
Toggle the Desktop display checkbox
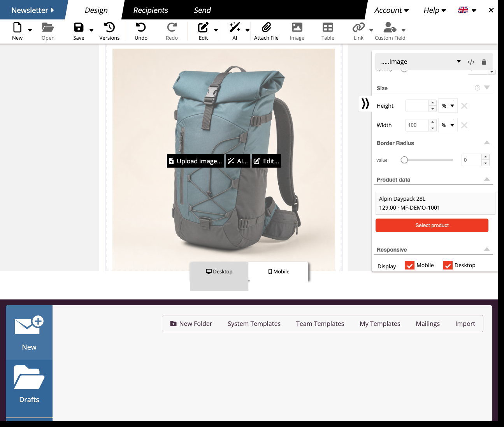448,266
